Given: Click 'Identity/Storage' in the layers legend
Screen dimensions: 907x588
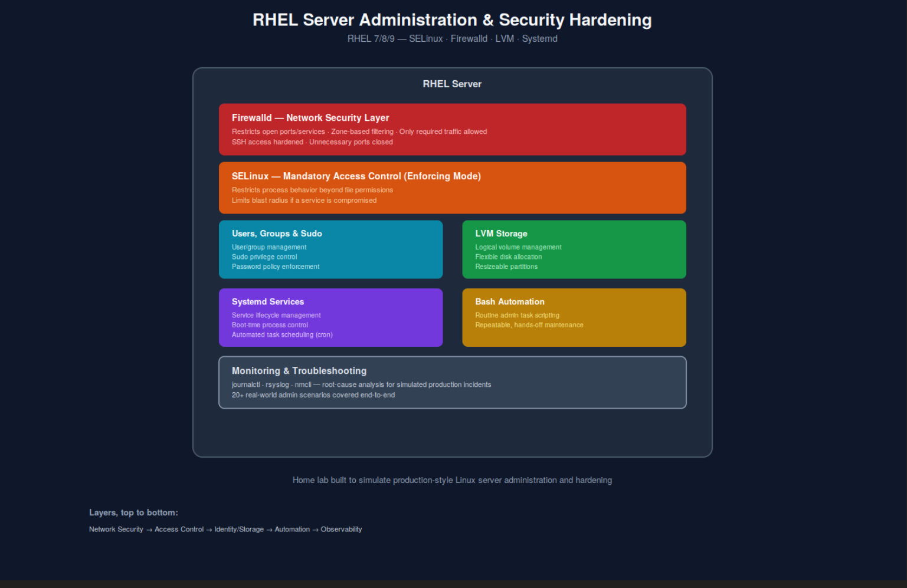Looking at the screenshot, I should (239, 530).
